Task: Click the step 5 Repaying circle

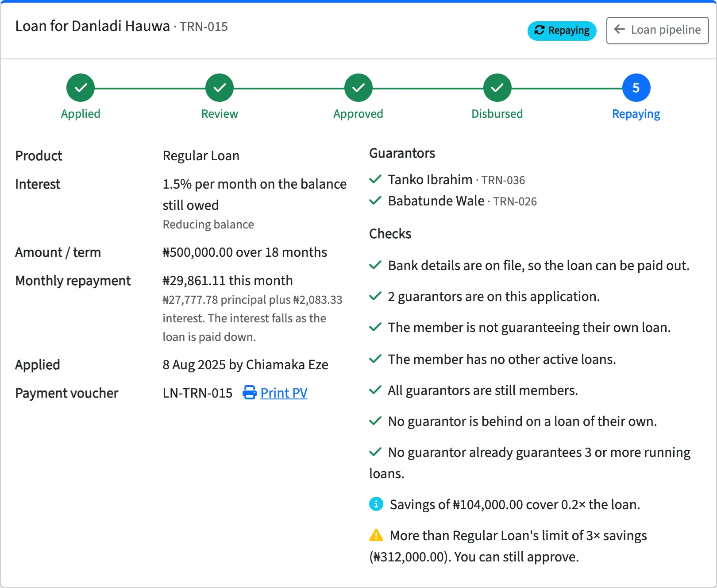Action: [x=636, y=88]
